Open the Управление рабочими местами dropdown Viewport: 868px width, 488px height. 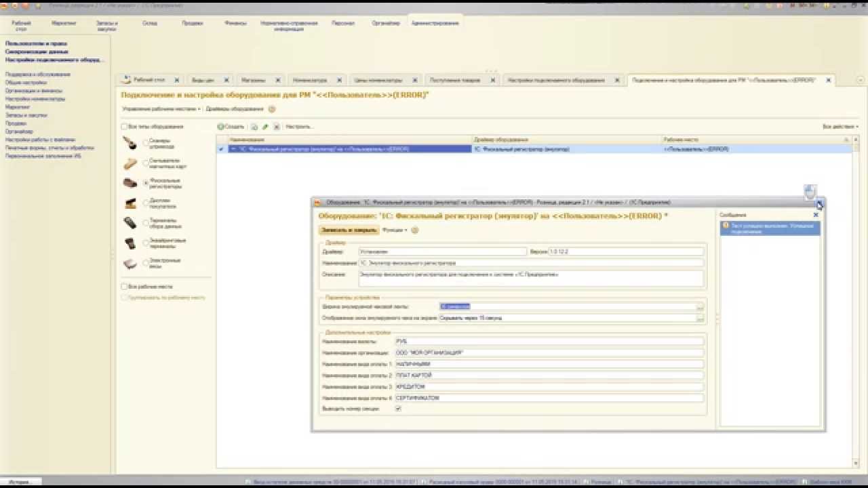tap(161, 109)
